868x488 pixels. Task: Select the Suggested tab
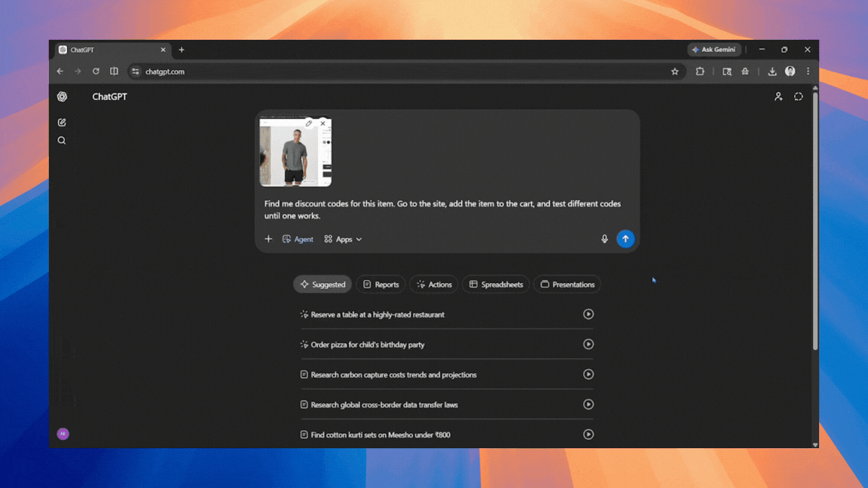pos(322,285)
